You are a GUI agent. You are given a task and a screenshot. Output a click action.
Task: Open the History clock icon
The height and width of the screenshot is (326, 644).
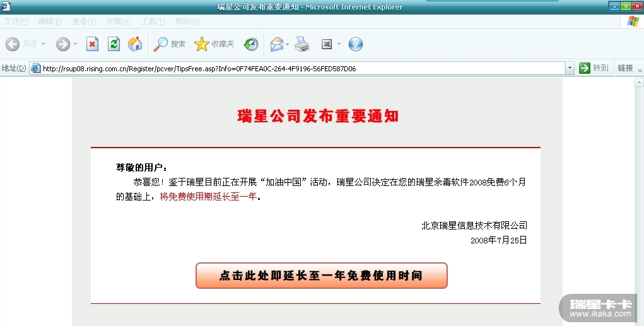[x=251, y=44]
